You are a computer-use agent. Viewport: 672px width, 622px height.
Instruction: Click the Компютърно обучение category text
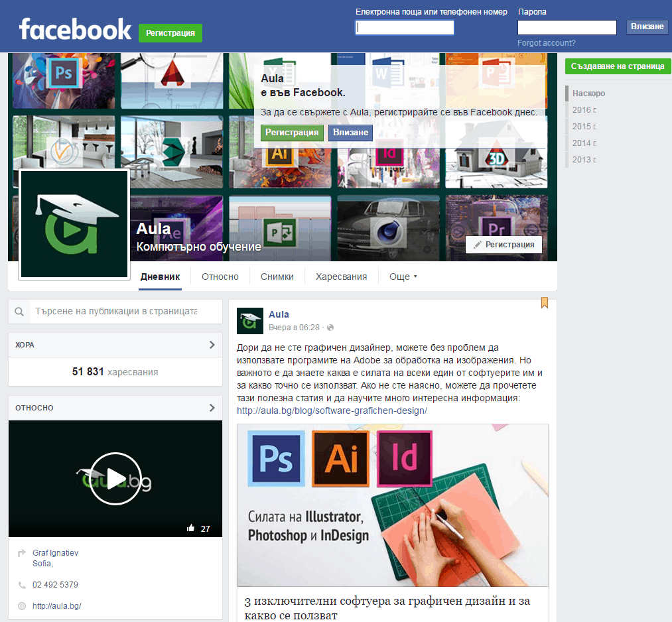[x=198, y=247]
